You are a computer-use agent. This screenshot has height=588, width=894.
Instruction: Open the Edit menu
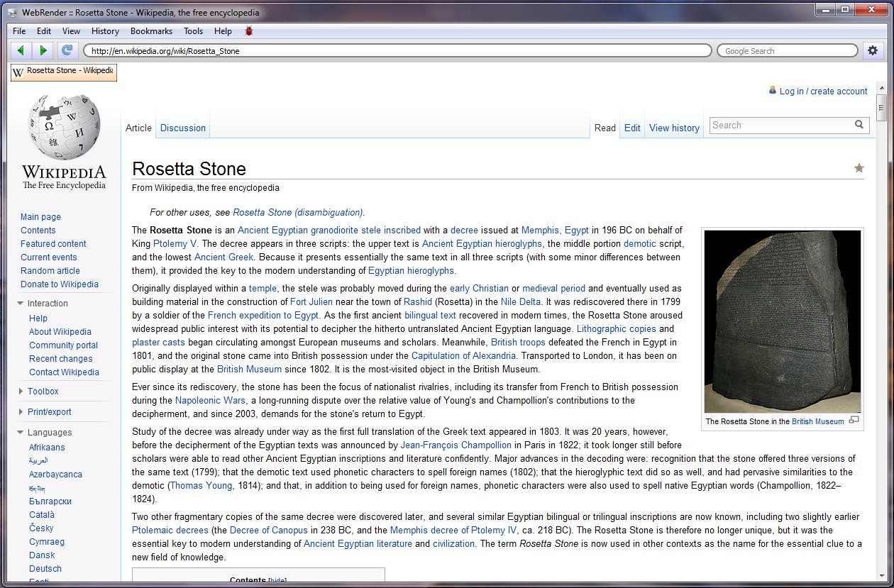pyautogui.click(x=44, y=31)
